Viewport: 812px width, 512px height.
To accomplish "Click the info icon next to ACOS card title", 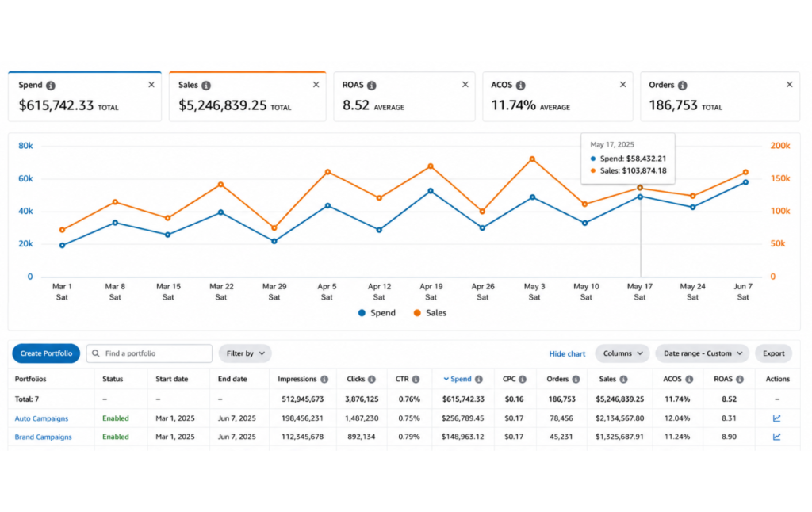I will (520, 86).
